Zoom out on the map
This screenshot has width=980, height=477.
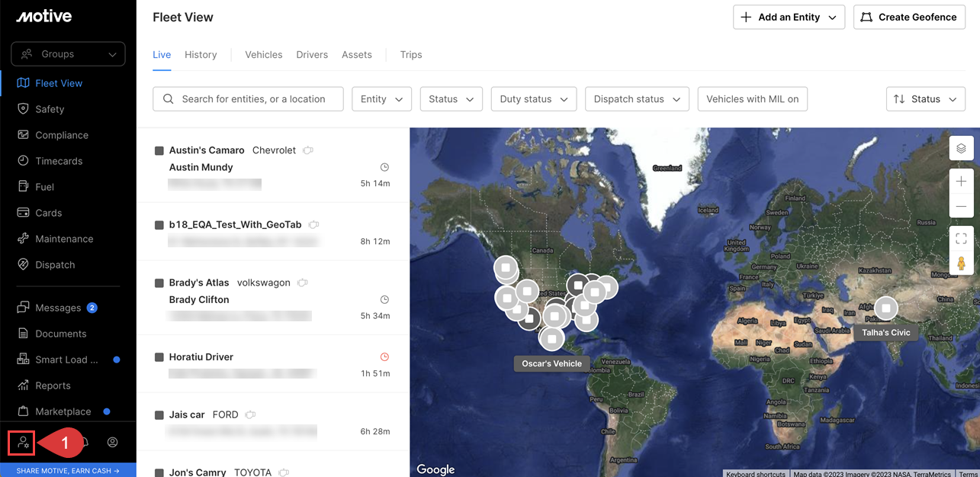(961, 206)
